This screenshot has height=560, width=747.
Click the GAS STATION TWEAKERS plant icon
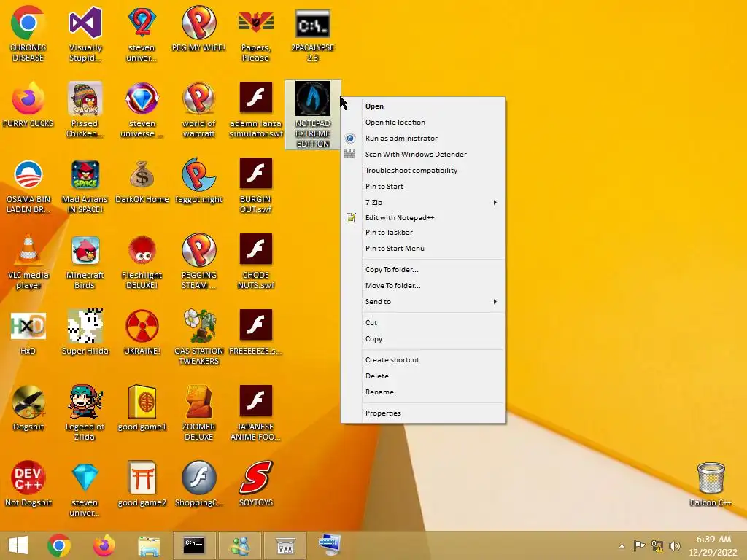coord(199,338)
